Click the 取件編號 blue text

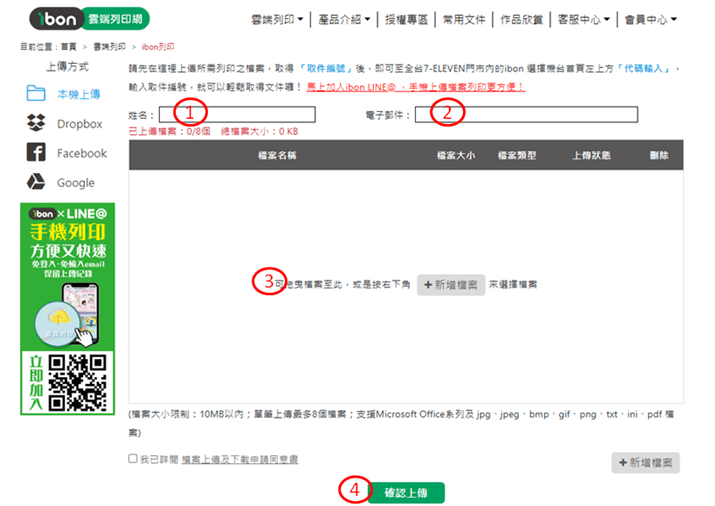[326, 68]
